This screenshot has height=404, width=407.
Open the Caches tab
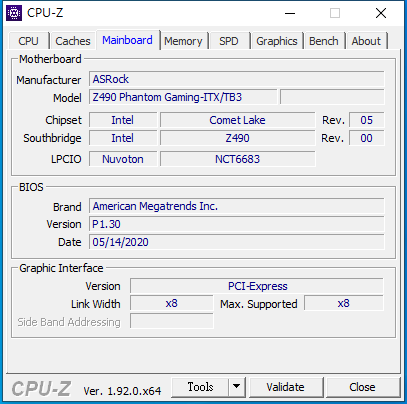click(x=73, y=41)
